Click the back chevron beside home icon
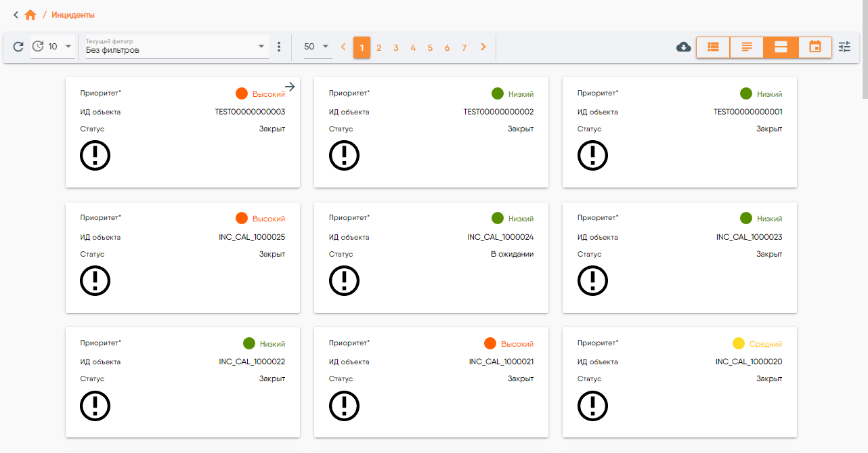Screen dimensions: 868x453 [16, 15]
